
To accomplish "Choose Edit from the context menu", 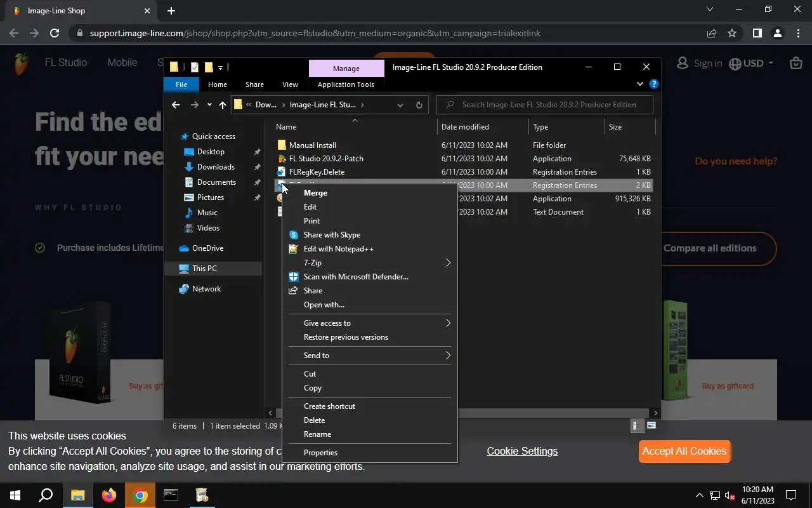I will point(310,207).
